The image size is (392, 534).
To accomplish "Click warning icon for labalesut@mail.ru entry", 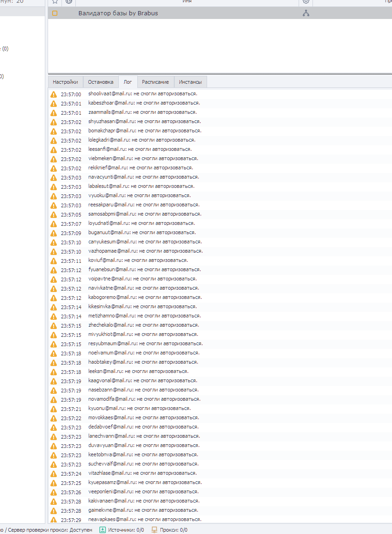I will point(54,187).
